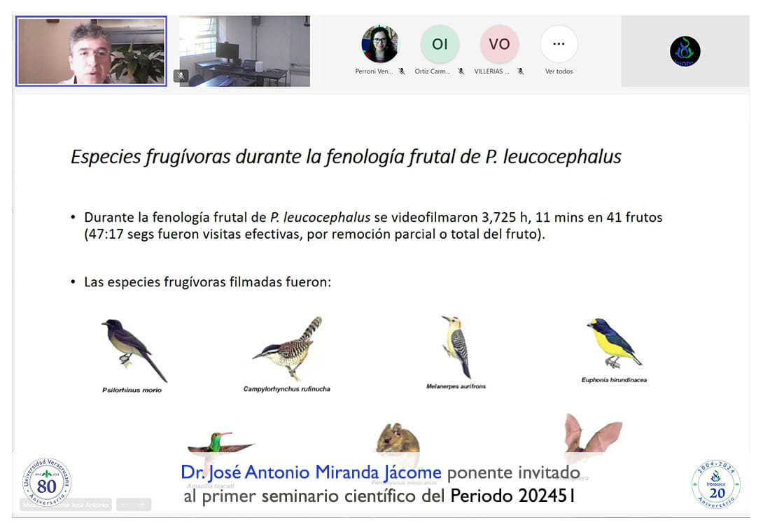Select the OI participant avatar
Image resolution: width=763 pixels, height=532 pixels.
(440, 44)
